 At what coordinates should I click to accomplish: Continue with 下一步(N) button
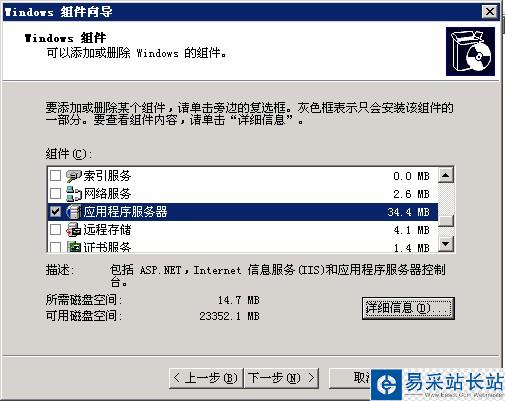click(281, 378)
